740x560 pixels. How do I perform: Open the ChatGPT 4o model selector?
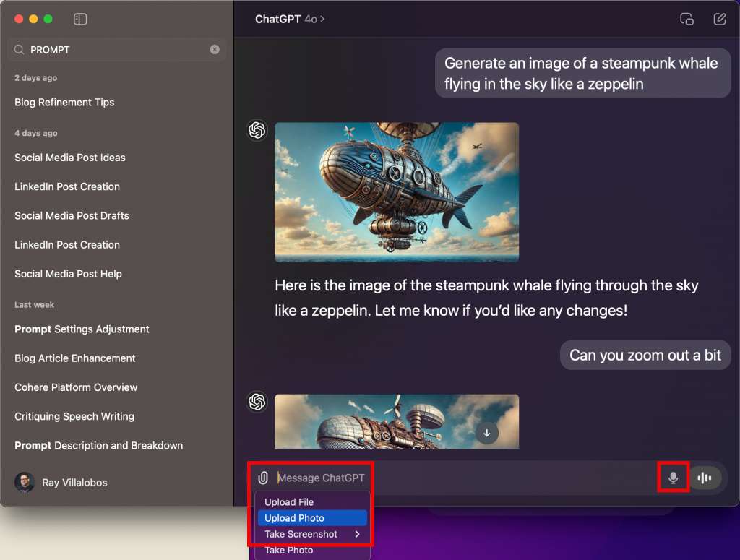(290, 20)
